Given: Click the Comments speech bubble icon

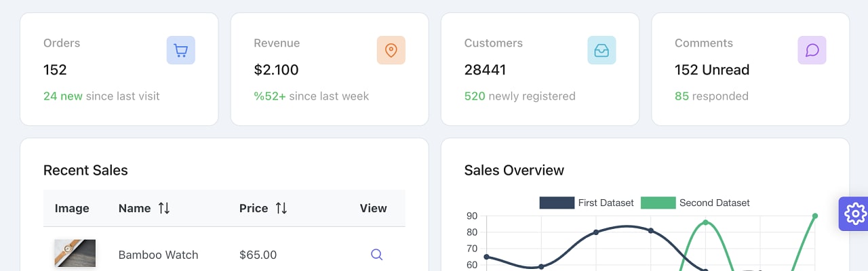Looking at the screenshot, I should tap(812, 50).
